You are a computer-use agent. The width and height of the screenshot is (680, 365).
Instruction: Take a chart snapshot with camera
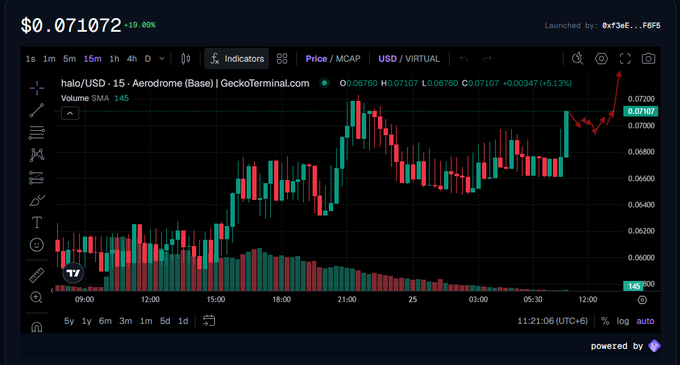point(648,59)
